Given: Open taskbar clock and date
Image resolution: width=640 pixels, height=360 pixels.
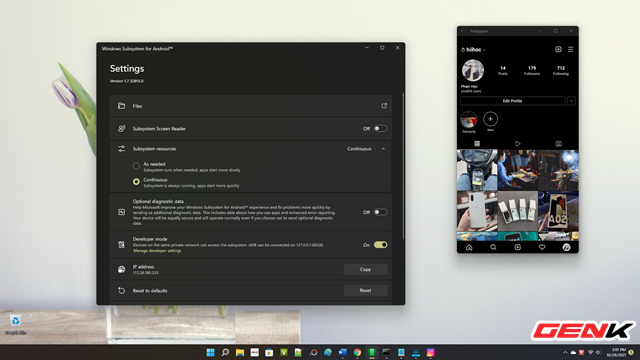Looking at the screenshot, I should point(616,352).
